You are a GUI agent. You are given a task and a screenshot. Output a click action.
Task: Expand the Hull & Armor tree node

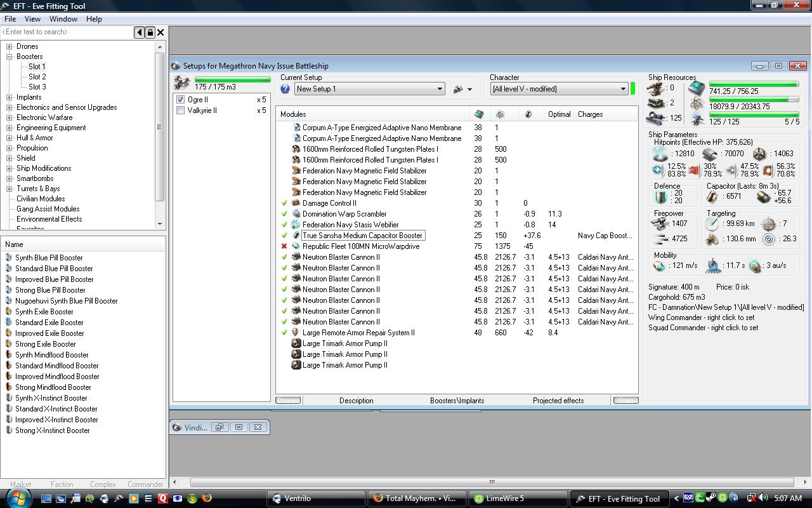(x=10, y=138)
